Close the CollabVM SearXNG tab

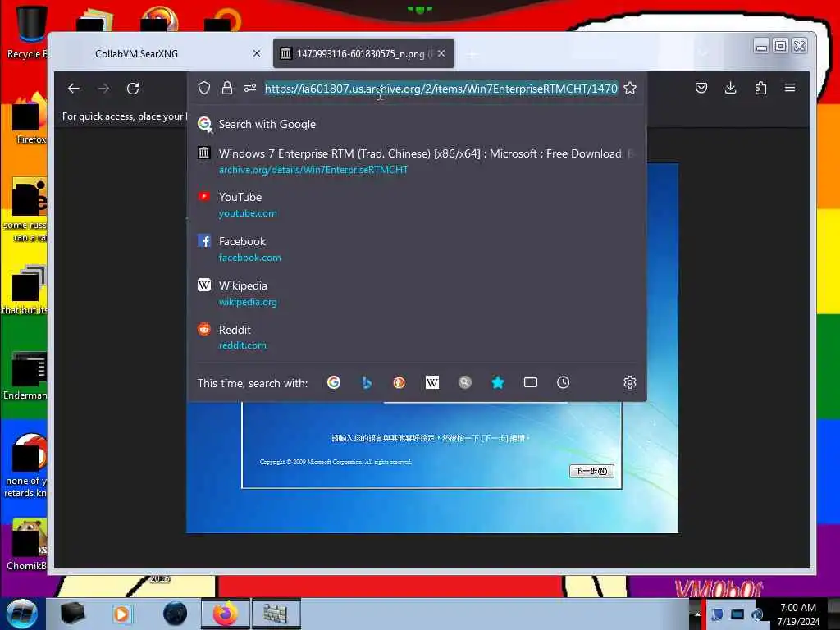pyautogui.click(x=257, y=53)
